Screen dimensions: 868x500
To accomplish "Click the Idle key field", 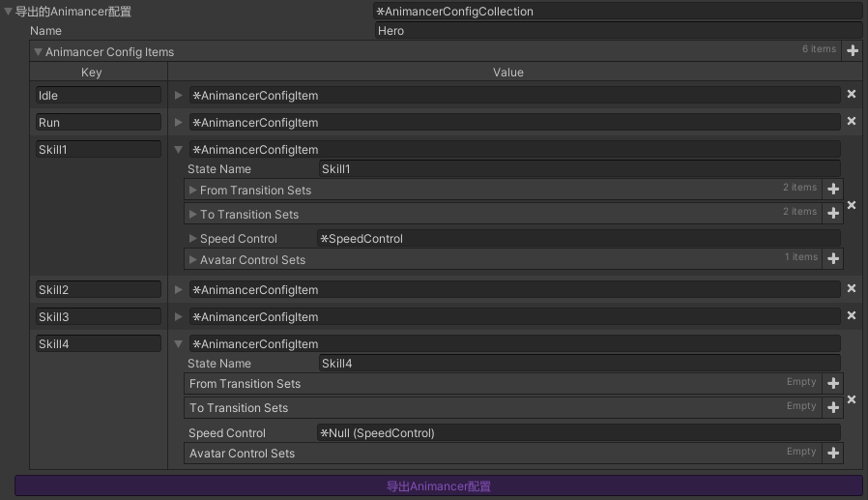I will point(99,95).
